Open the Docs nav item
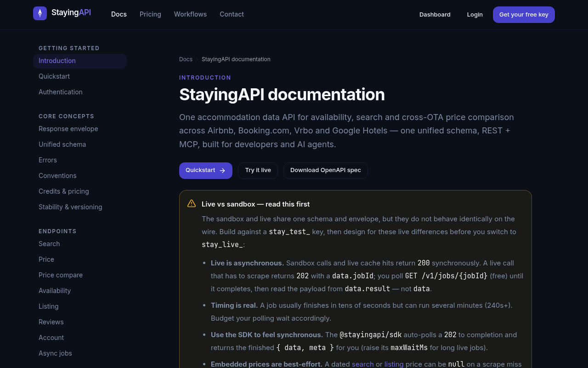 pyautogui.click(x=119, y=14)
